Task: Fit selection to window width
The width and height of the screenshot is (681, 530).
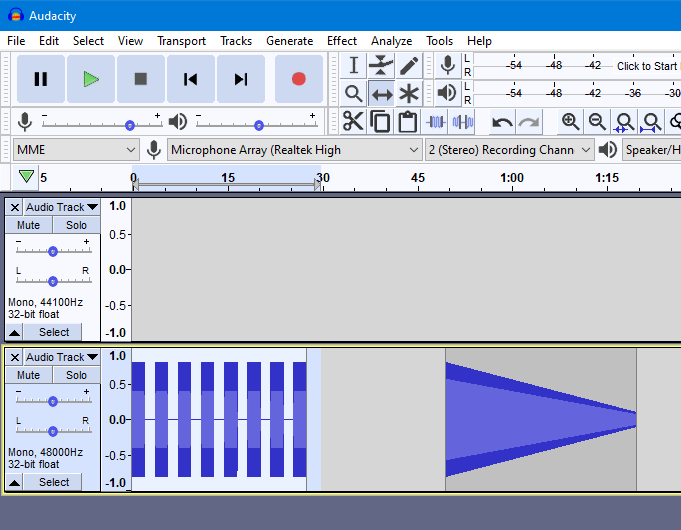Action: point(624,122)
